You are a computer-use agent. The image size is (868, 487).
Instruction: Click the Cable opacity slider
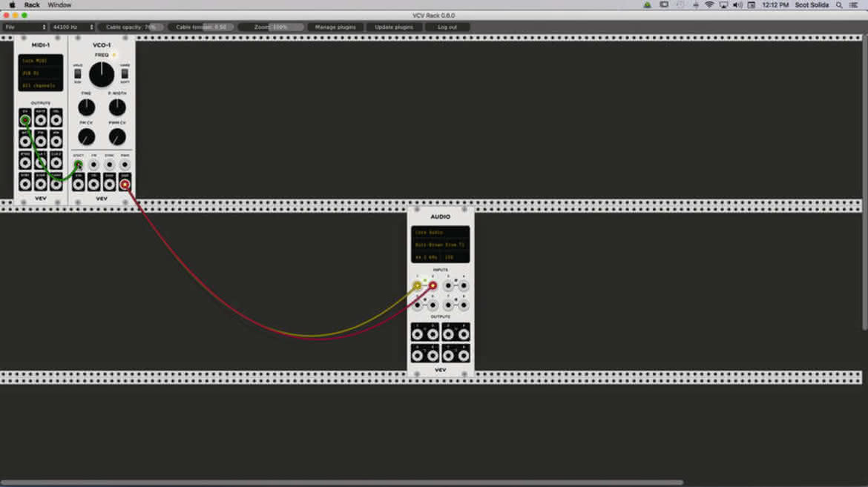[x=131, y=27]
